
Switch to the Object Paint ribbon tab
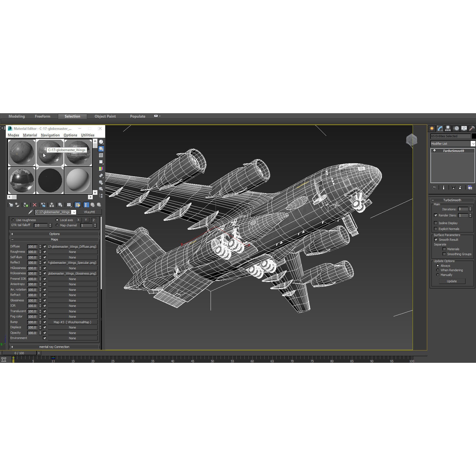coord(105,116)
